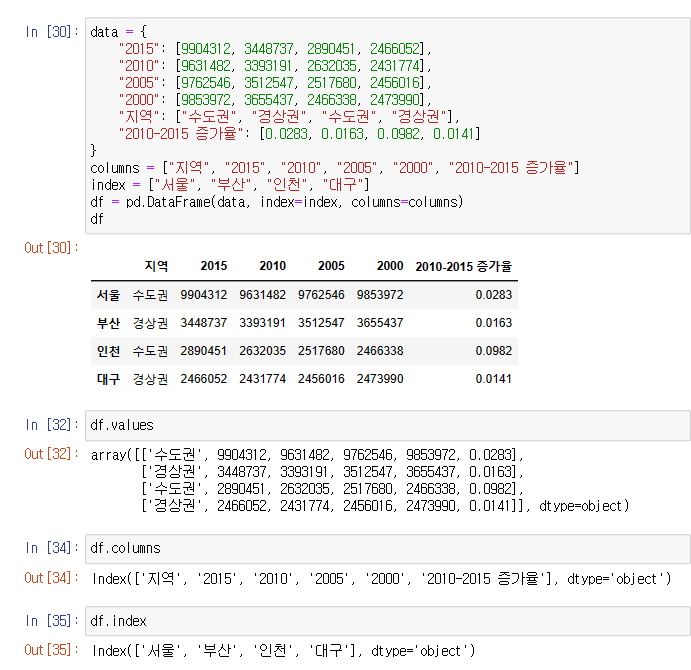Click the 2010 column header in table
Viewport: 691px width, 670px height.
(272, 266)
